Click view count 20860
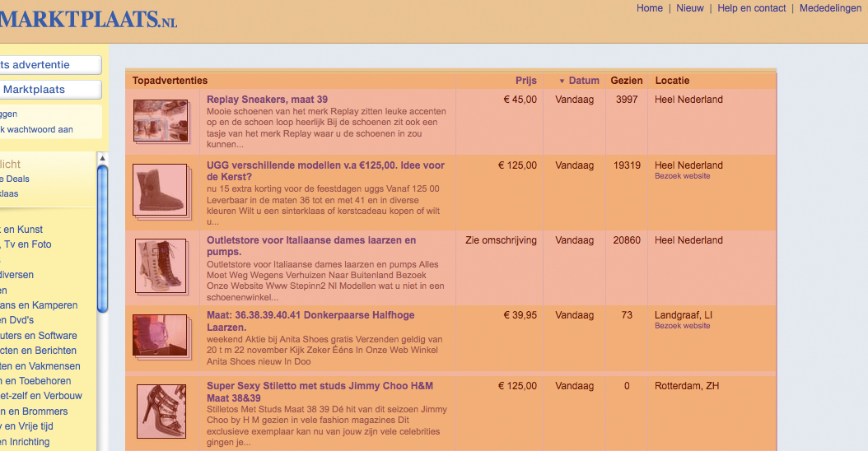 [x=627, y=240]
